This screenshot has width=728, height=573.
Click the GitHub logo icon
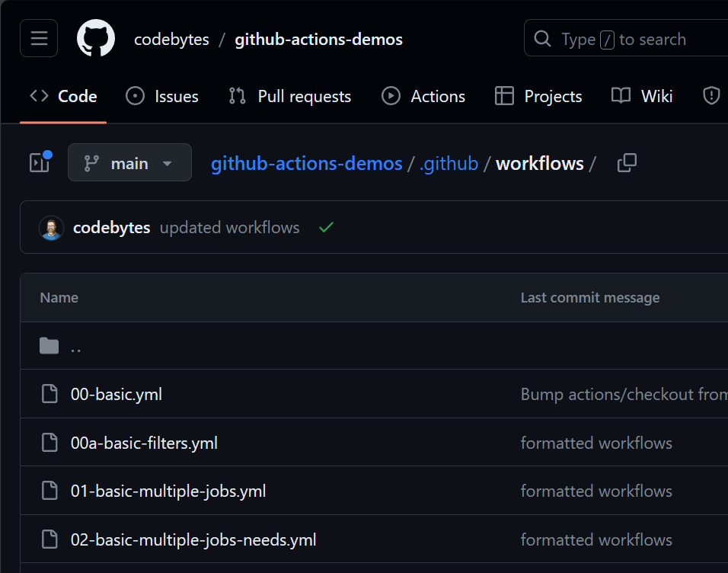click(x=96, y=39)
